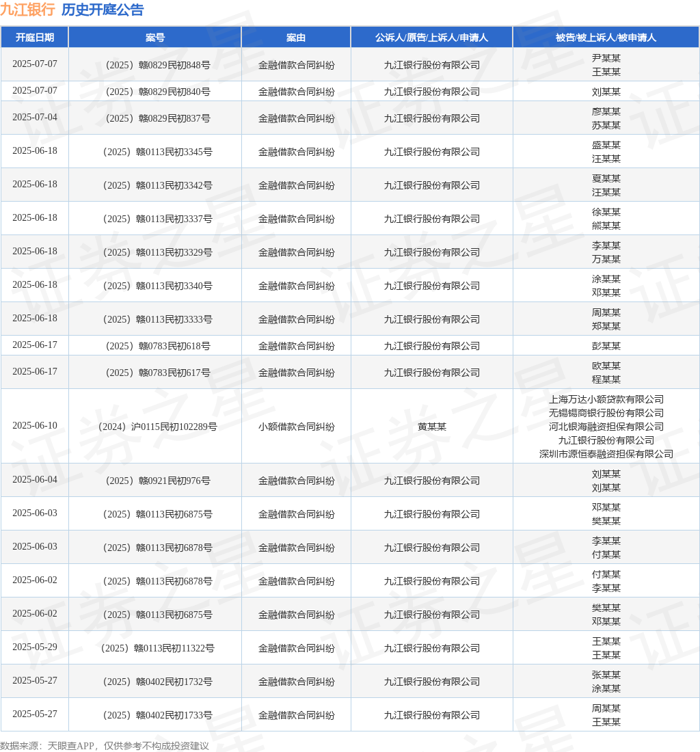This screenshot has height=752, width=700.
Task: Click the date 2025-06-10
Action: [x=34, y=426]
